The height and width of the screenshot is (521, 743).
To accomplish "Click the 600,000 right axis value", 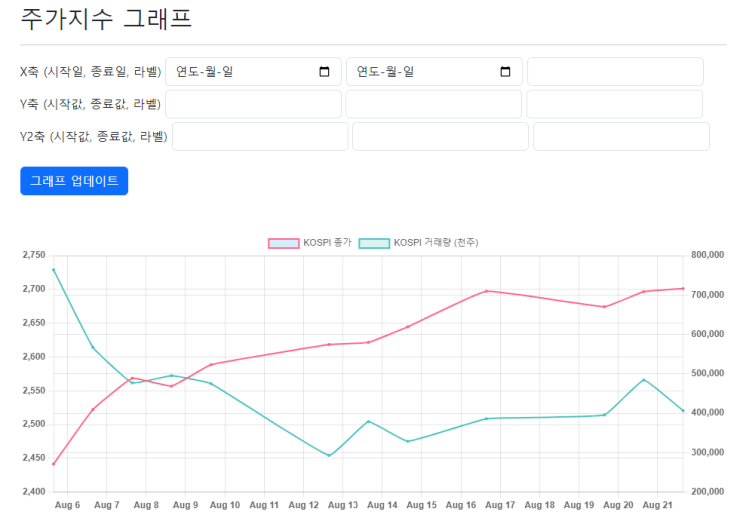I will click(x=707, y=334).
